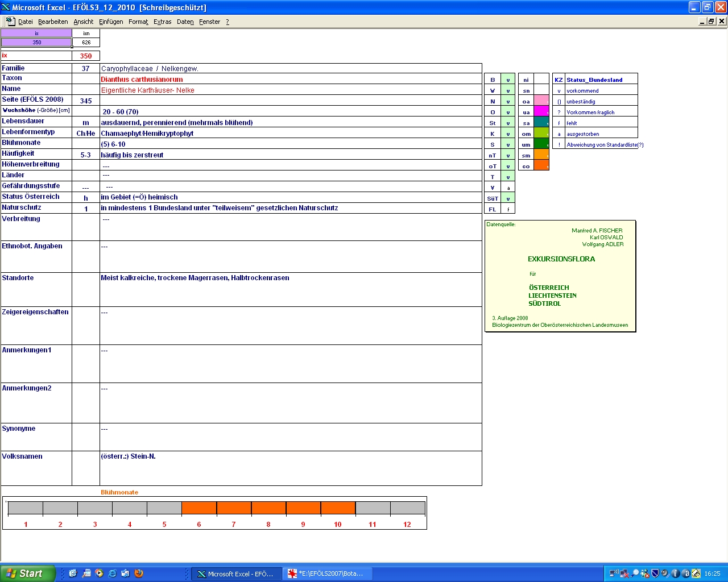Select the 'Dianthus carthusianorum' taxon cell
Image resolution: width=728 pixels, height=582 pixels.
click(291, 79)
